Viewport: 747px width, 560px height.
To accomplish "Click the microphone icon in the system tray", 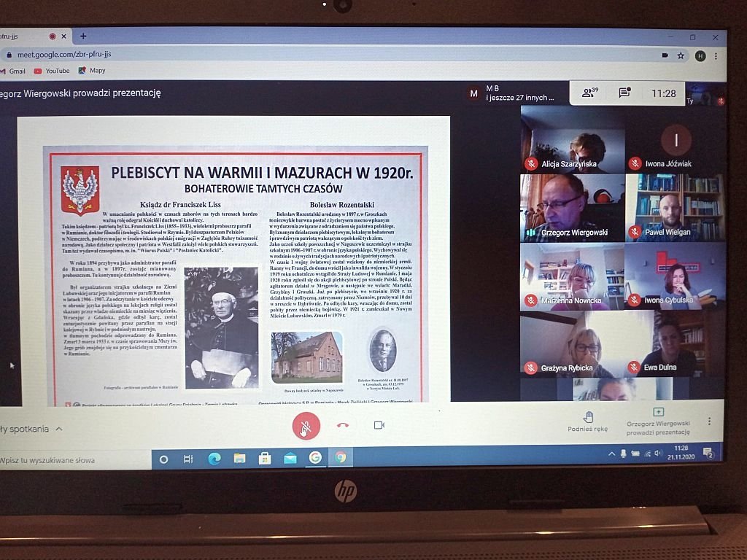I will (623, 454).
